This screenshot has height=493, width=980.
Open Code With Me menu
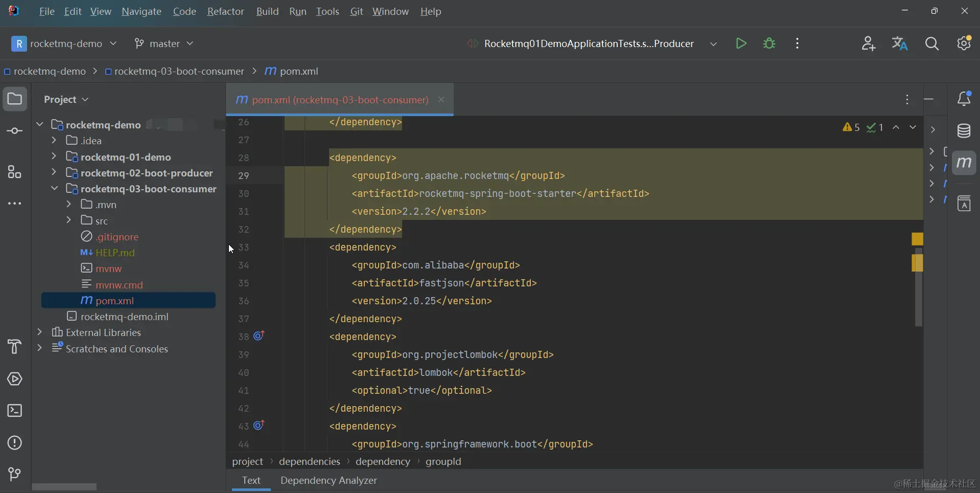868,43
